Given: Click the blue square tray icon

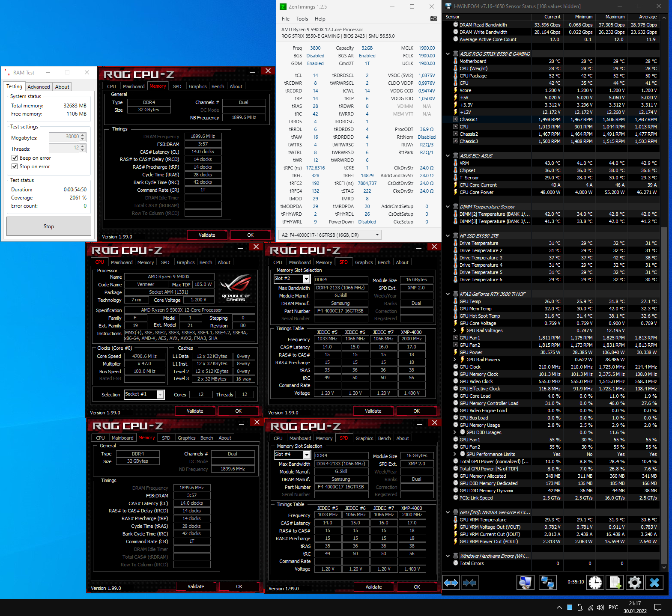Looking at the screenshot, I should click(570, 607).
